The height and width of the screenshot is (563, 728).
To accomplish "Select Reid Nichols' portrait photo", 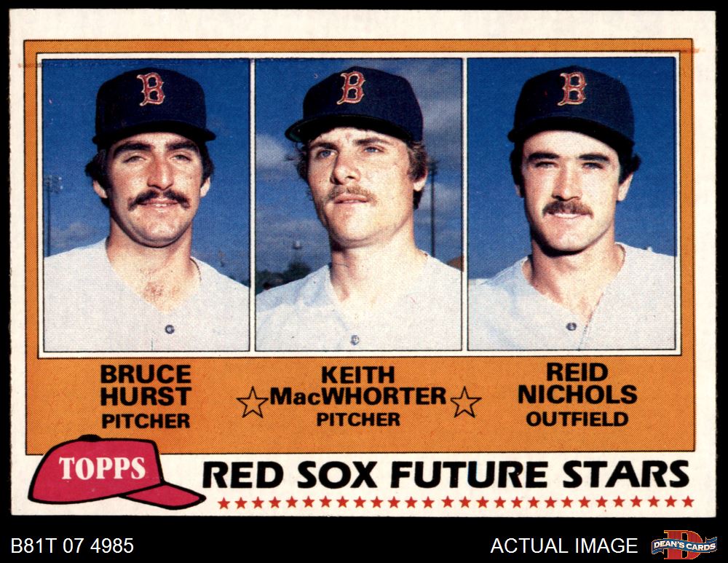I will 571,205.
